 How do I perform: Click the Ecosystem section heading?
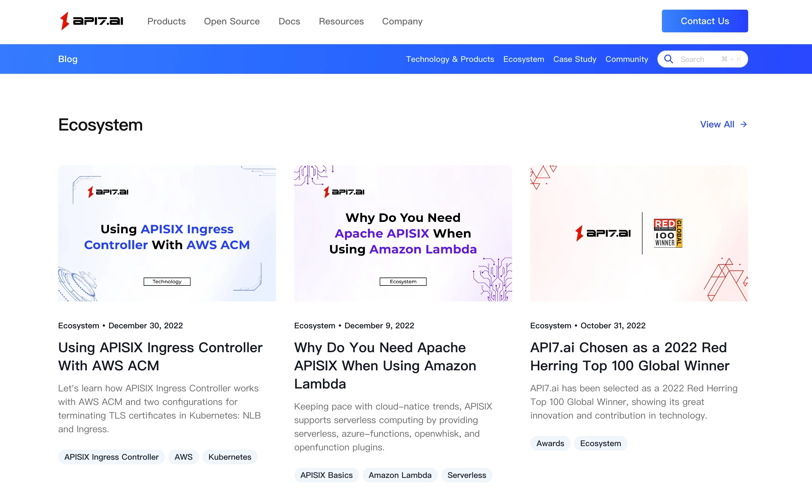coord(100,125)
